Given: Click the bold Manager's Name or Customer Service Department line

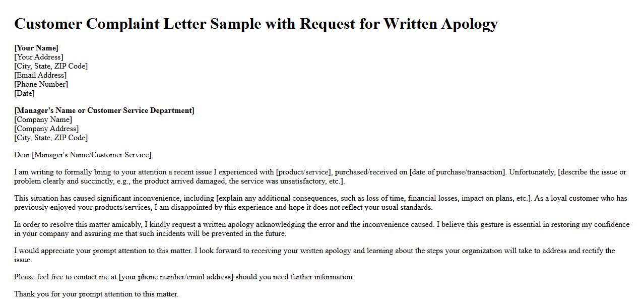Looking at the screenshot, I should tap(104, 111).
